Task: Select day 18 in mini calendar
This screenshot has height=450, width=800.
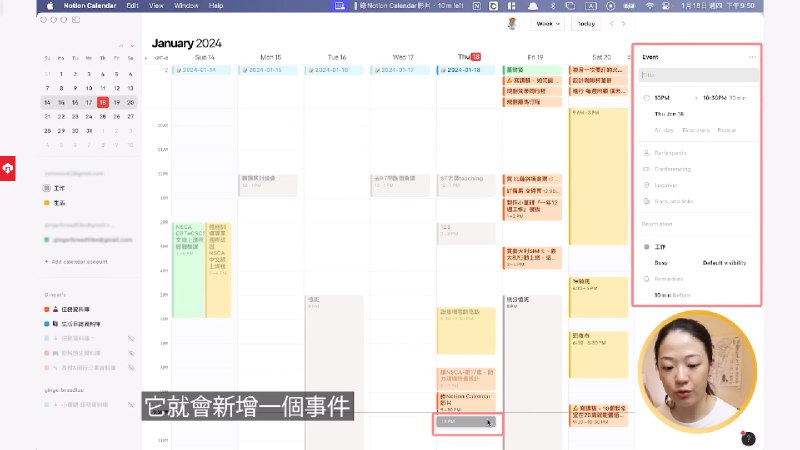Action: pyautogui.click(x=103, y=102)
